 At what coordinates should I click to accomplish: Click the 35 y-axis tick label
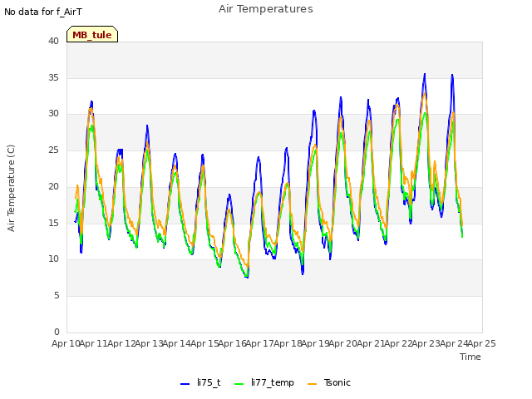tap(53, 77)
